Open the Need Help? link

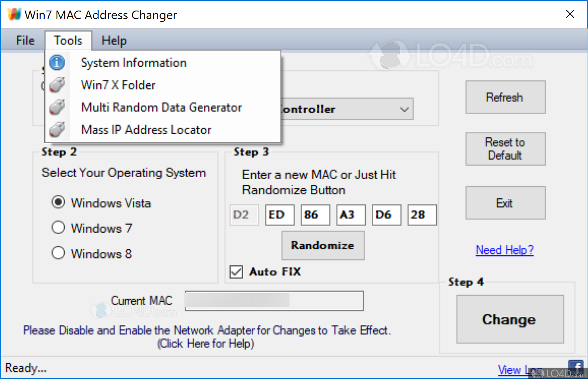tap(505, 250)
